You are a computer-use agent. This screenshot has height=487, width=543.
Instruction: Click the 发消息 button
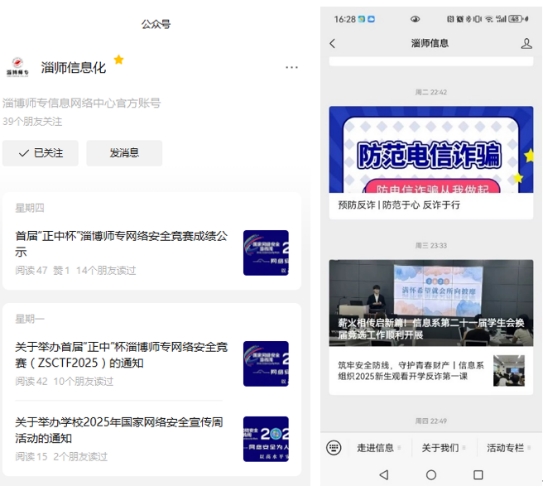click(x=124, y=153)
